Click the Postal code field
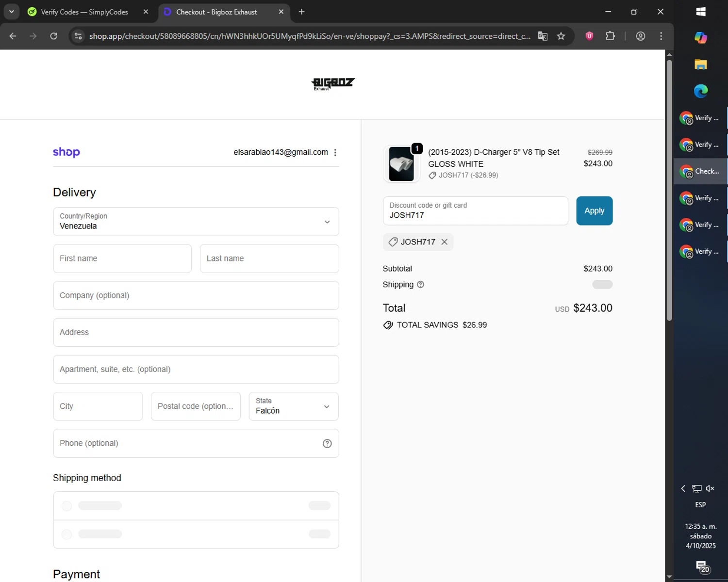 (x=196, y=406)
